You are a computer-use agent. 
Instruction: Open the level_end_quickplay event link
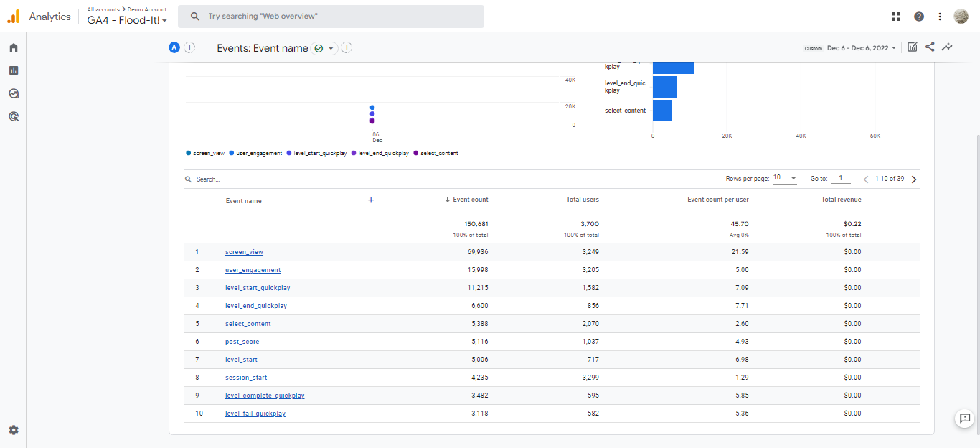(256, 306)
